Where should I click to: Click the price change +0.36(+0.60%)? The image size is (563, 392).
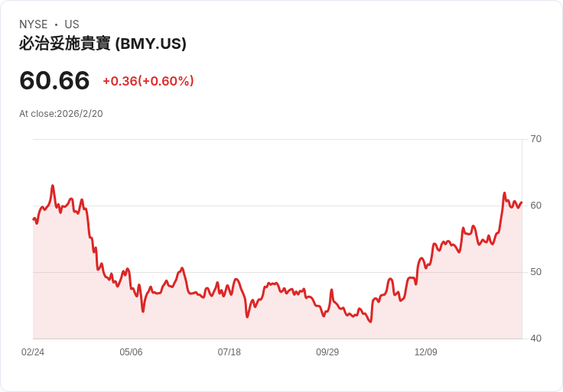[148, 81]
